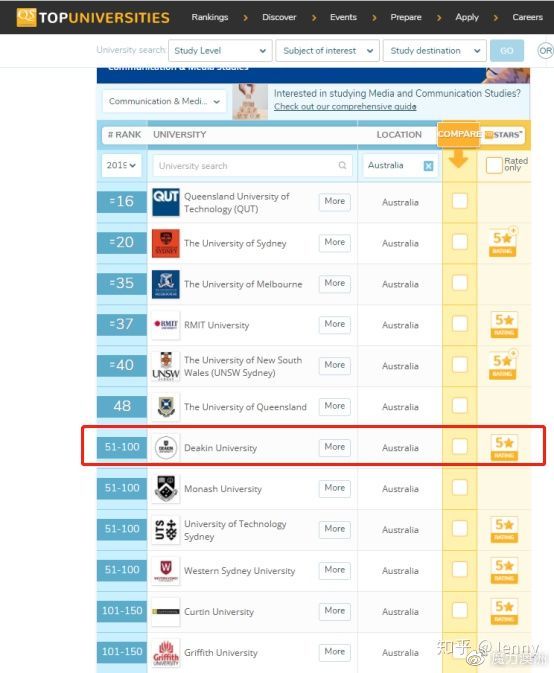
Task: Check compare box for Deakin University
Action: (460, 446)
